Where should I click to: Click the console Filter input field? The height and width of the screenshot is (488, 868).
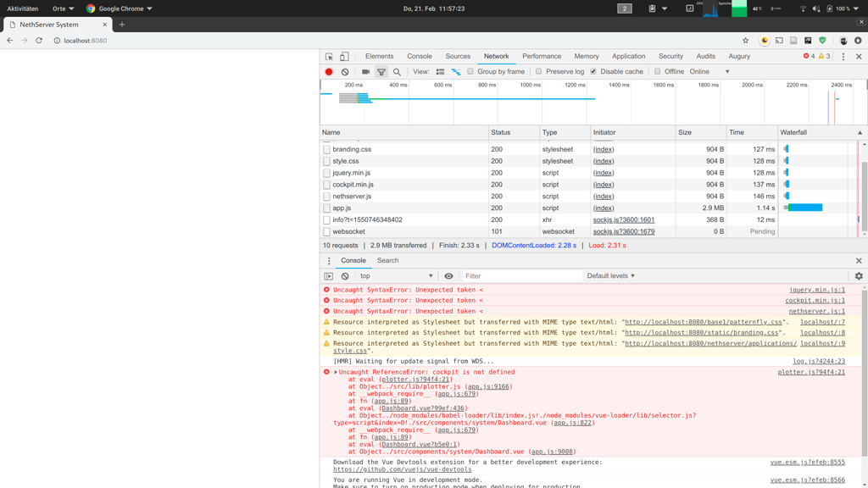point(509,275)
